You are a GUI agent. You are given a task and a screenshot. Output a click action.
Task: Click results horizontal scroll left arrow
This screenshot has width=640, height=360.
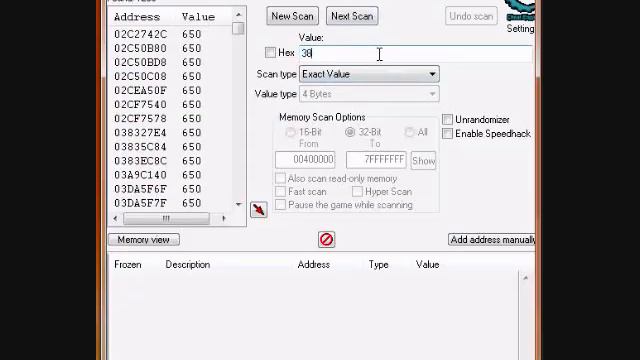coord(116,218)
